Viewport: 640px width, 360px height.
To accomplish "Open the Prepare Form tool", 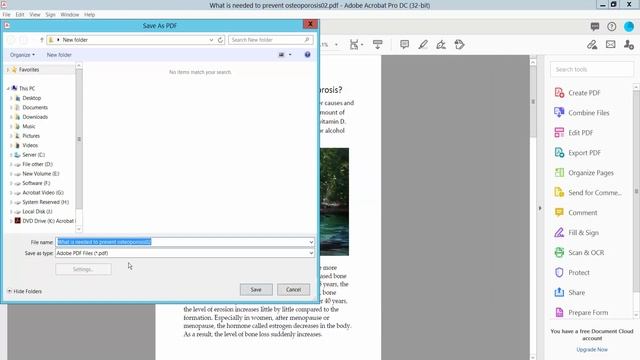I will [x=581, y=313].
